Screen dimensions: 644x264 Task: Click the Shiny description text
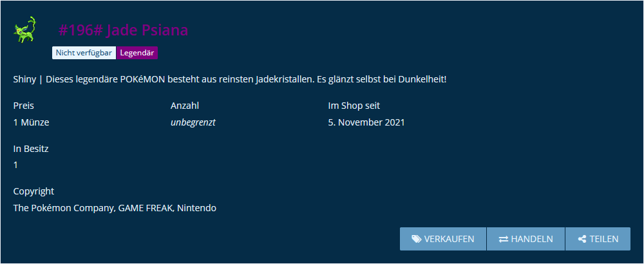click(x=230, y=79)
